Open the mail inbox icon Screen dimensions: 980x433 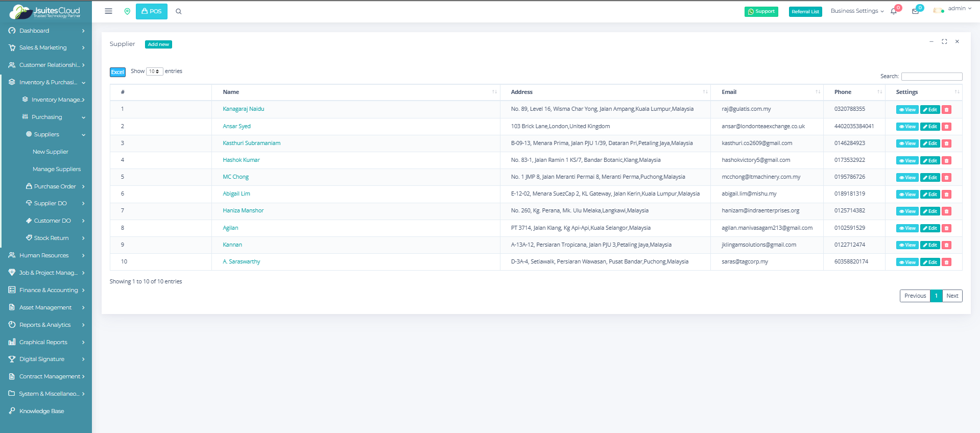[x=915, y=11]
